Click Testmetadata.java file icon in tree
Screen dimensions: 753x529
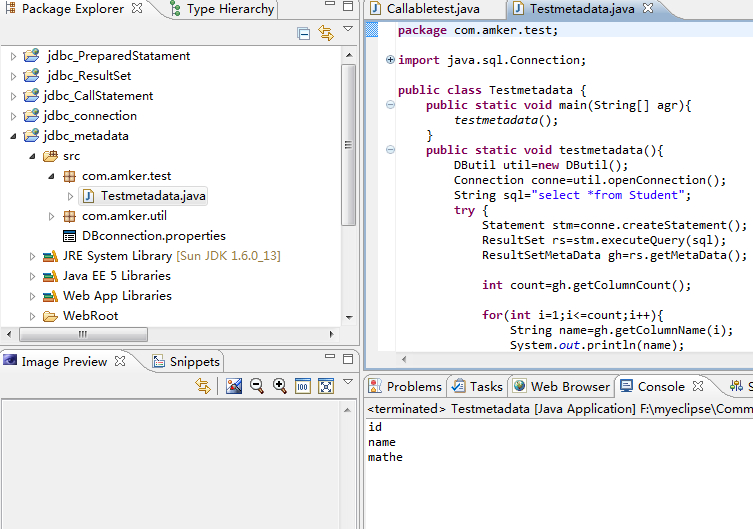[x=88, y=196]
